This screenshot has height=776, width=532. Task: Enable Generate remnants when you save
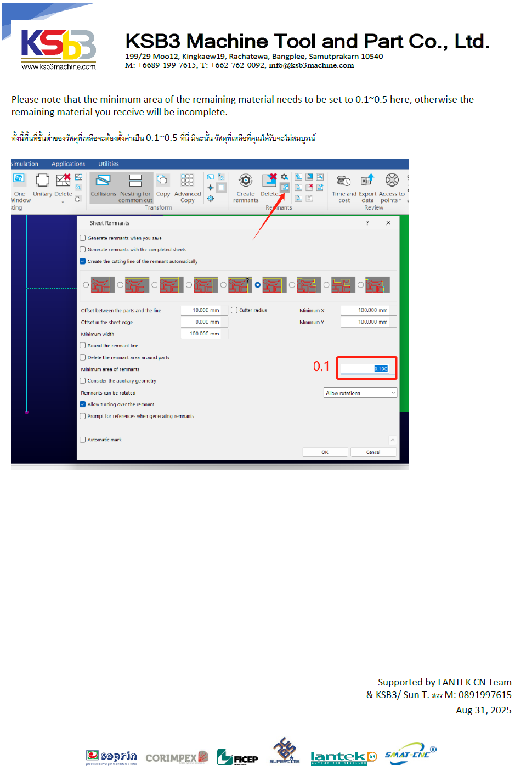(x=83, y=238)
